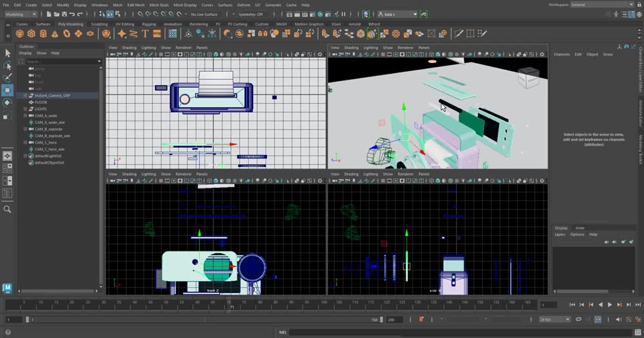Click the SVG shelf icon
This screenshot has width=644, height=338.
(157, 34)
